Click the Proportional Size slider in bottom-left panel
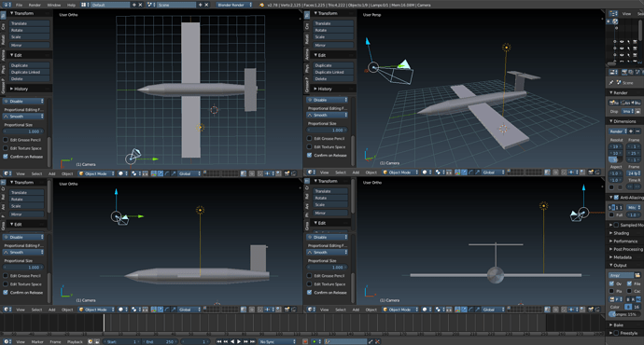 coord(23,267)
